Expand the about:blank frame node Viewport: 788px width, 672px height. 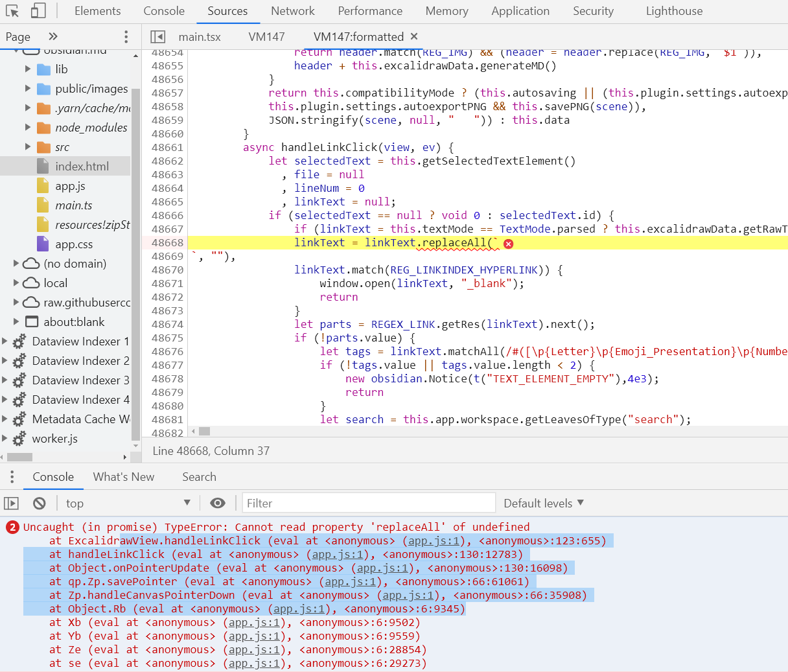point(16,321)
